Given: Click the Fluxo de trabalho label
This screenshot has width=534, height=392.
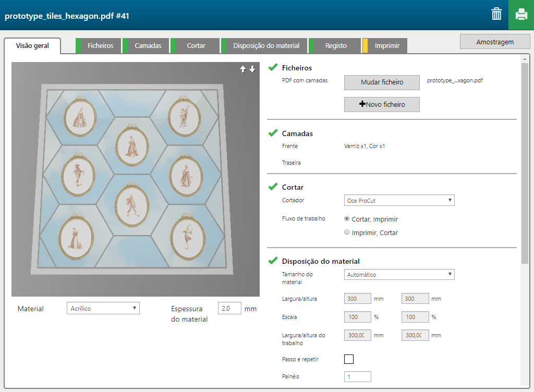Looking at the screenshot, I should pyautogui.click(x=304, y=218).
